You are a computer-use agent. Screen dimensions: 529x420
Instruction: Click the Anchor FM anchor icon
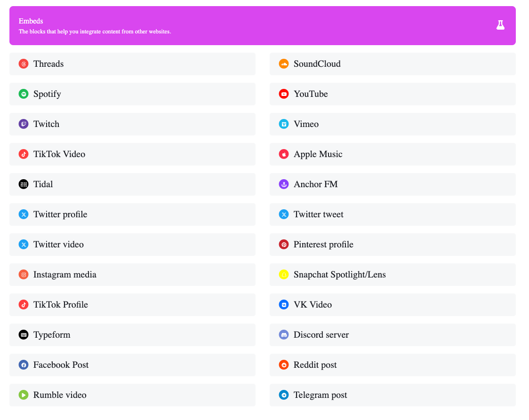pyautogui.click(x=284, y=184)
